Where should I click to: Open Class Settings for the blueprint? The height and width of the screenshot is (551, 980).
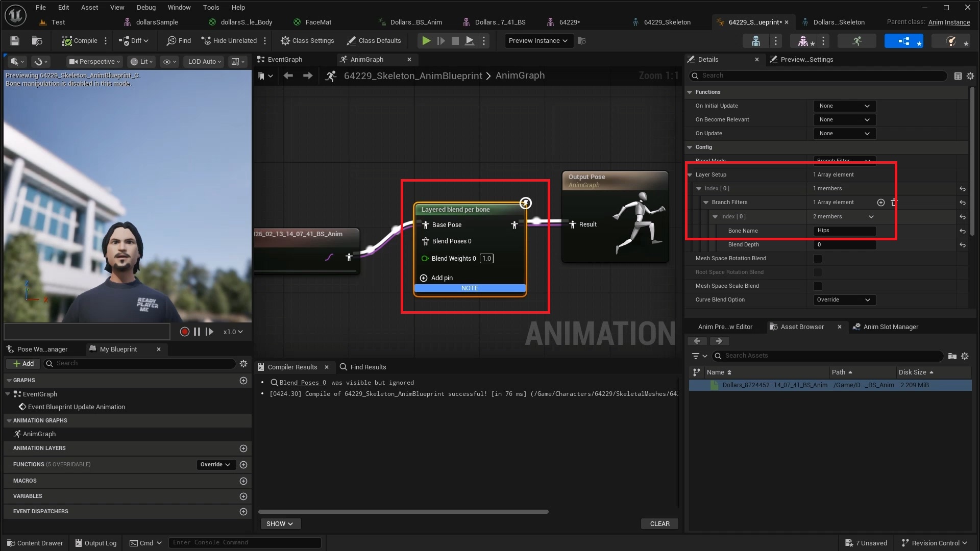[307, 41]
